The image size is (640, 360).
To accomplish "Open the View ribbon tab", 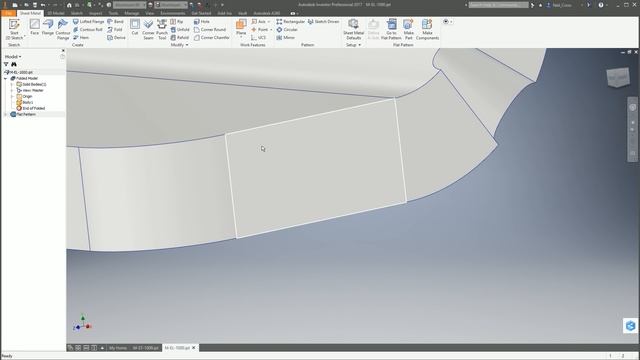I will [x=149, y=13].
